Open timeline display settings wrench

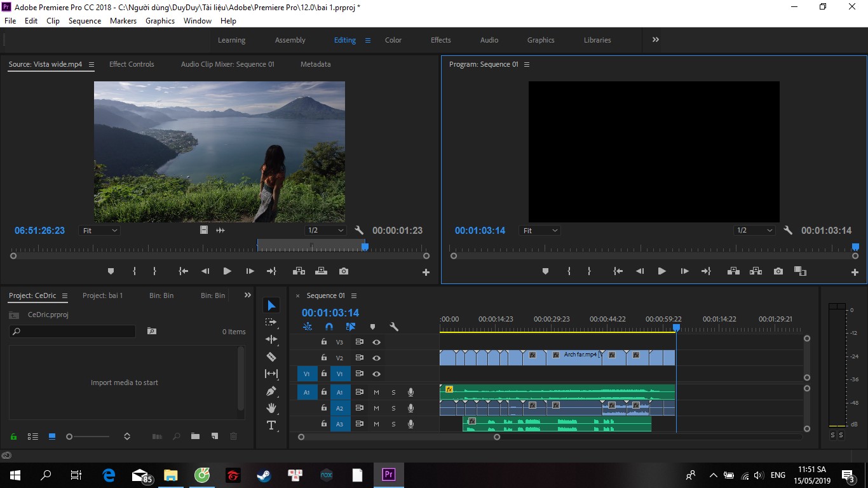point(394,327)
